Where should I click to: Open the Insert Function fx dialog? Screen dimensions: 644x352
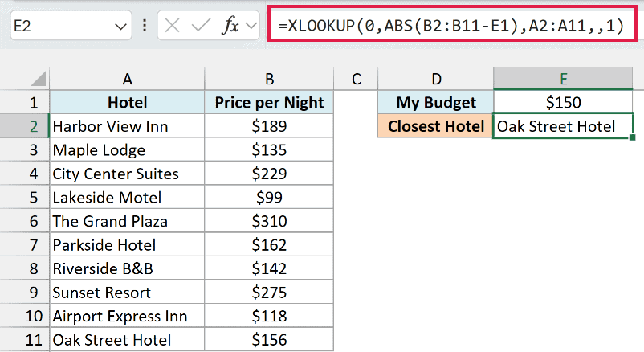(230, 26)
